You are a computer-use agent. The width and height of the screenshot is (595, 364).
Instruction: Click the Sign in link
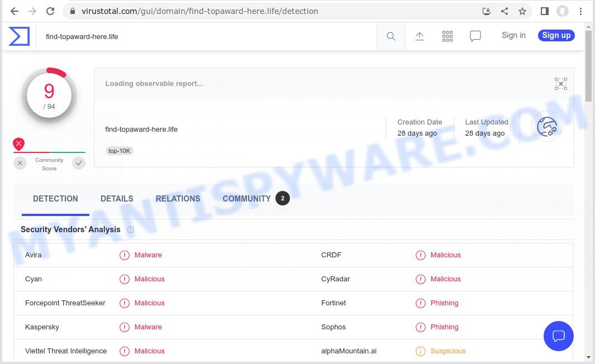513,35
